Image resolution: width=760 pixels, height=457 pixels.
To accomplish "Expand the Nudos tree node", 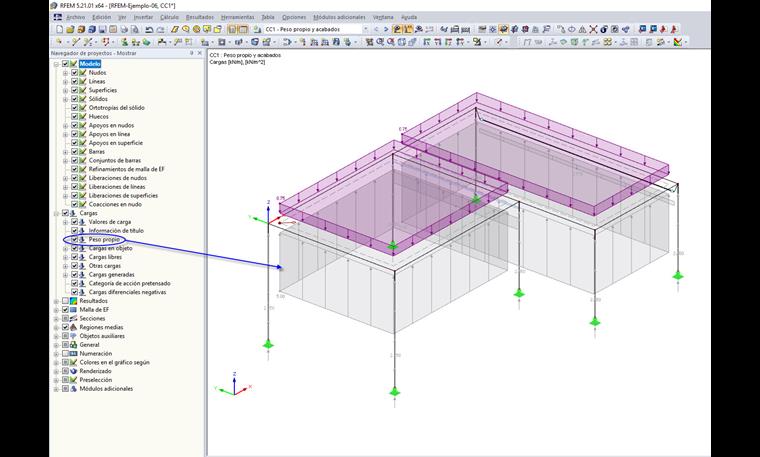I will tap(65, 73).
